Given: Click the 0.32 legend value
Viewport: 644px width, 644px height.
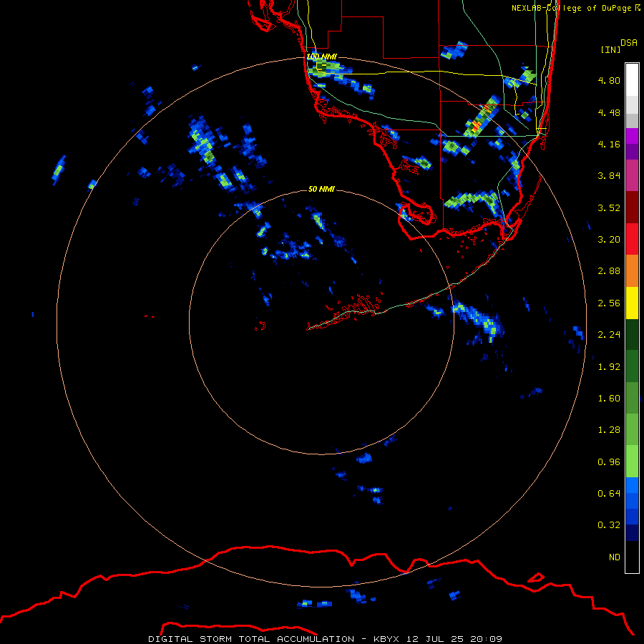Looking at the screenshot, I should pos(609,525).
